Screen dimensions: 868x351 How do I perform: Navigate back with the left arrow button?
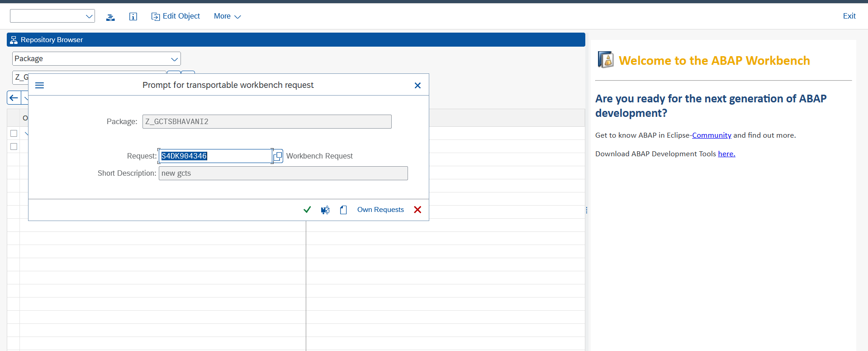(x=14, y=97)
